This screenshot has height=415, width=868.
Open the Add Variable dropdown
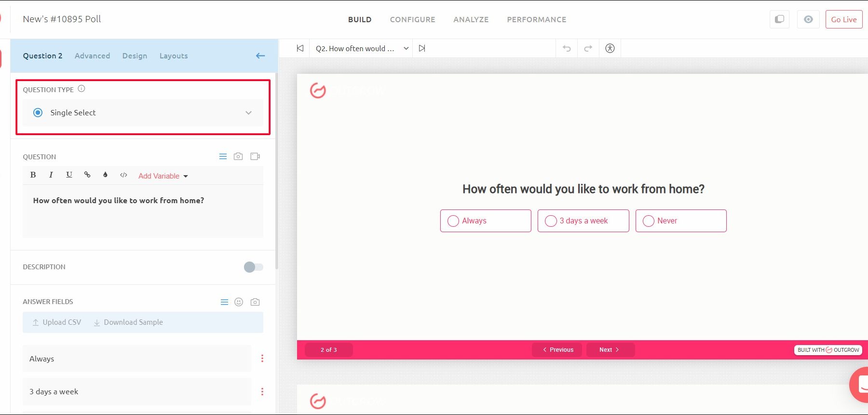pos(163,176)
